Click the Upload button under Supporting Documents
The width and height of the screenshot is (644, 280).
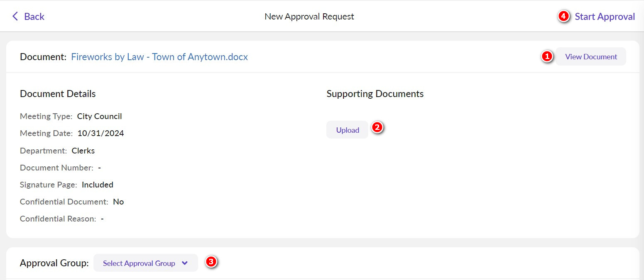347,129
